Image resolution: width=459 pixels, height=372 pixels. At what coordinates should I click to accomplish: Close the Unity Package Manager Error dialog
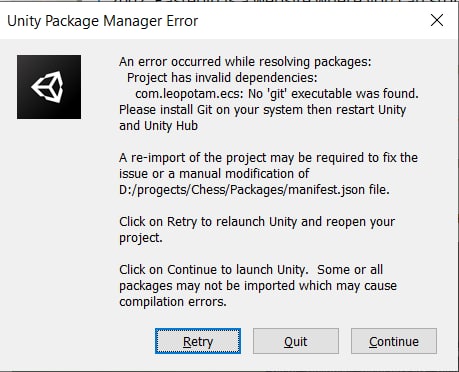point(437,20)
